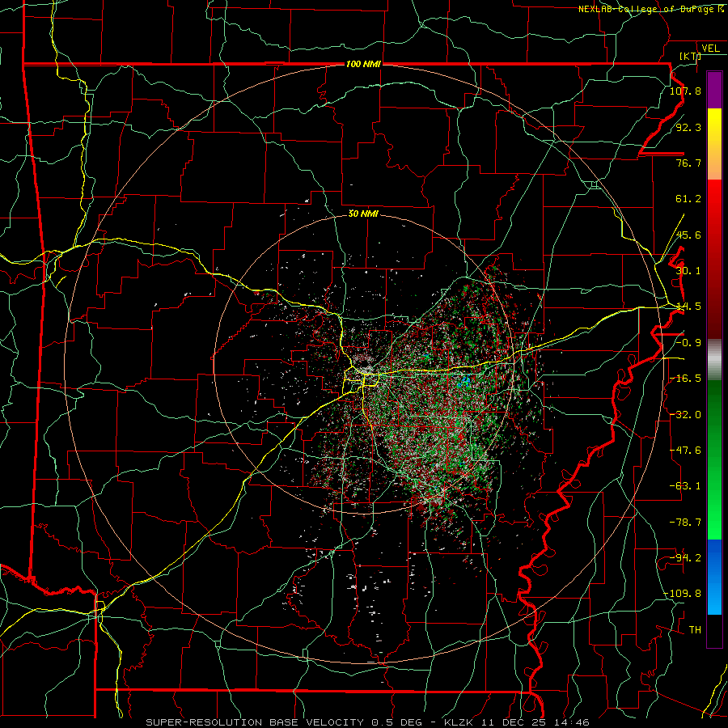Screen dimensions: 728x728
Task: Click the 76.7 value on velocity scale
Action: pos(688,163)
